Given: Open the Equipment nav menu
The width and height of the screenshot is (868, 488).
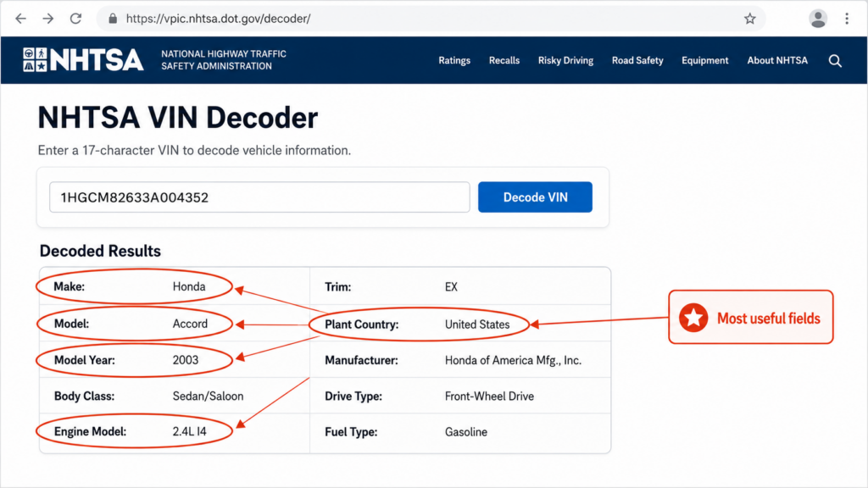Looking at the screenshot, I should point(704,61).
